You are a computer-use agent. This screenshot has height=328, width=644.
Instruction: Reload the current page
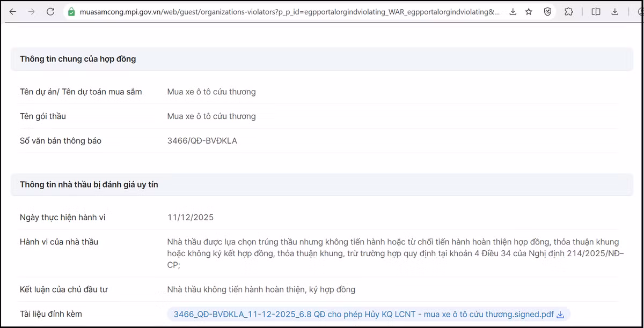pyautogui.click(x=50, y=12)
